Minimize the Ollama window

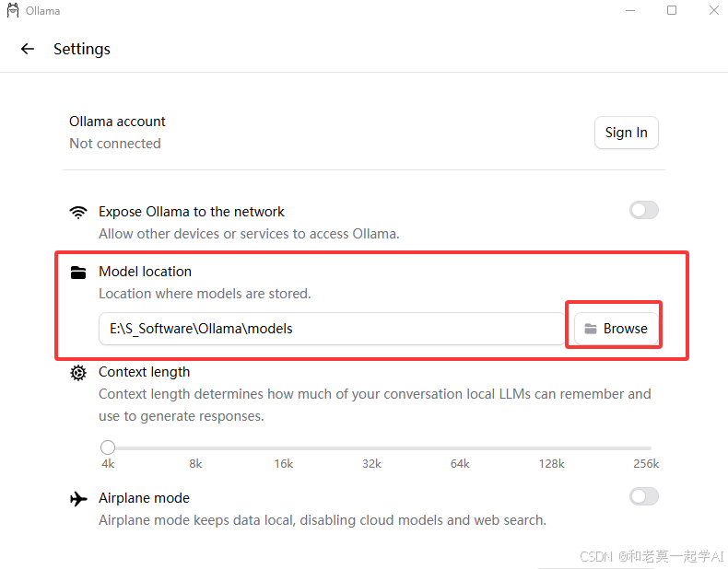click(630, 10)
